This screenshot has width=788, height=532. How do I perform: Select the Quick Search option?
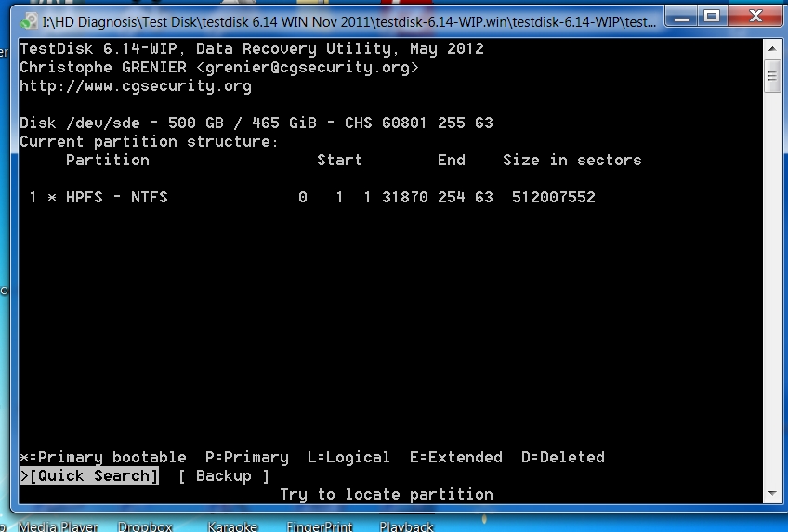pos(89,475)
